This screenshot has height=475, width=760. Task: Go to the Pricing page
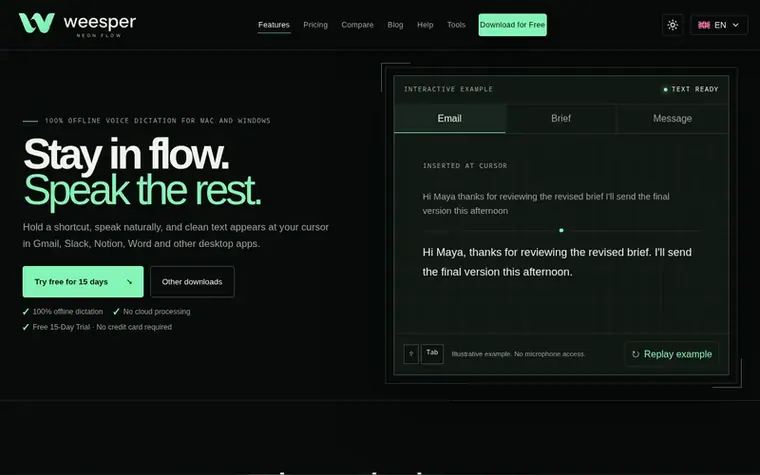coord(316,25)
